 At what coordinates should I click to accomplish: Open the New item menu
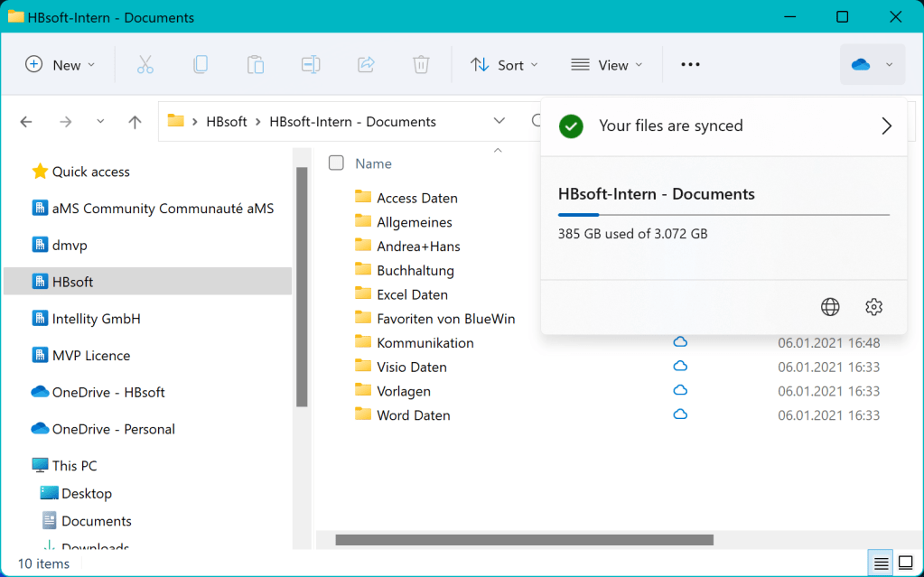point(60,64)
